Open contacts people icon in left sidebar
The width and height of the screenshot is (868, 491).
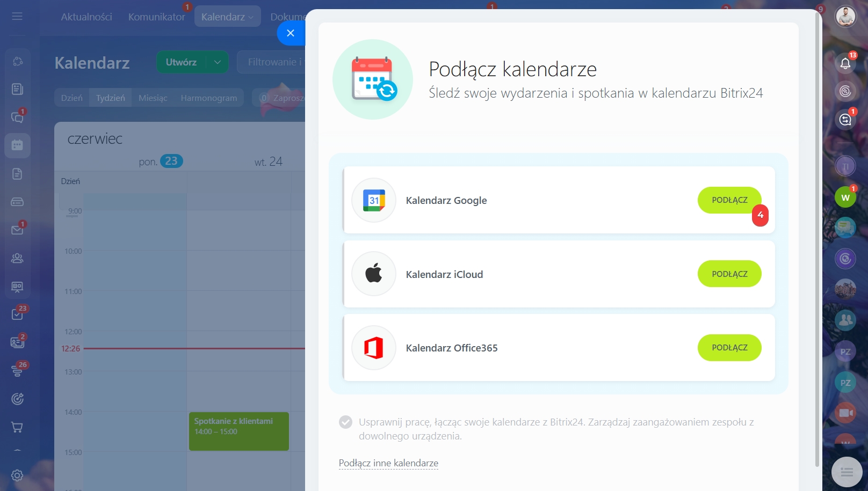17,258
